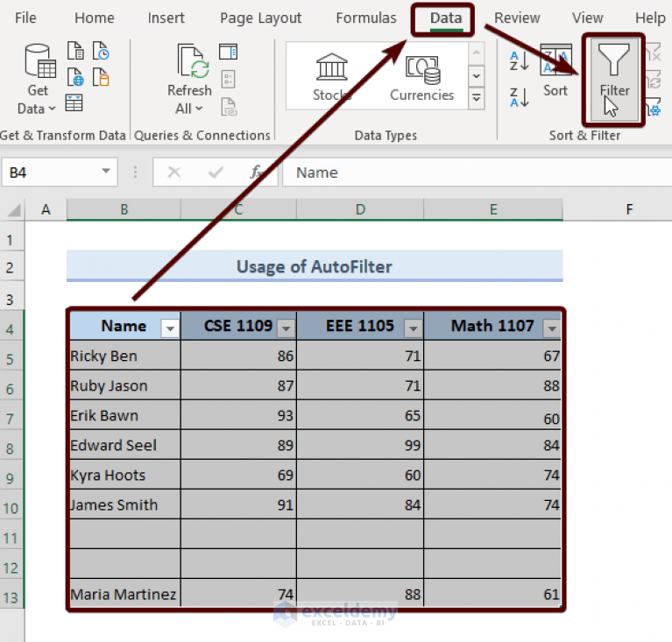This screenshot has width=672, height=642.
Task: Select the 99 value in EEE 1105
Action: point(360,445)
